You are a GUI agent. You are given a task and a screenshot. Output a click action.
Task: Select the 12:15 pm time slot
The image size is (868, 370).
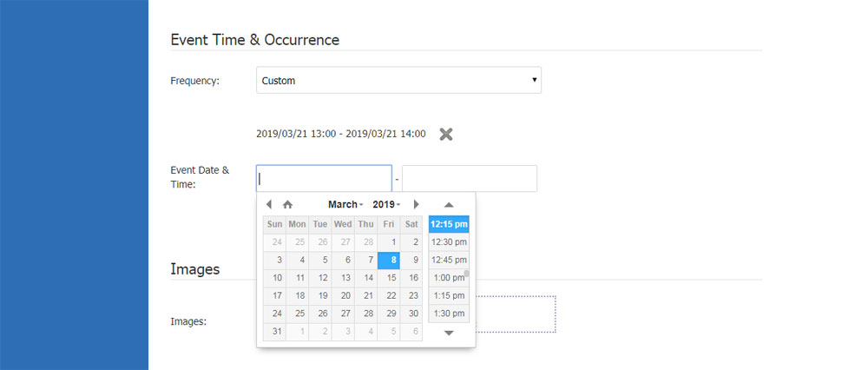tap(449, 224)
